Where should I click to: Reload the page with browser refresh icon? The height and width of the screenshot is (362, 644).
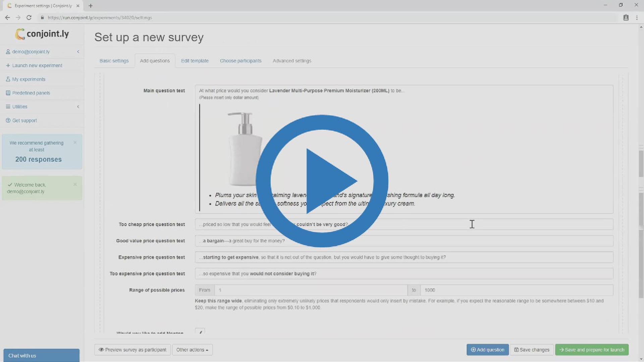[29, 17]
